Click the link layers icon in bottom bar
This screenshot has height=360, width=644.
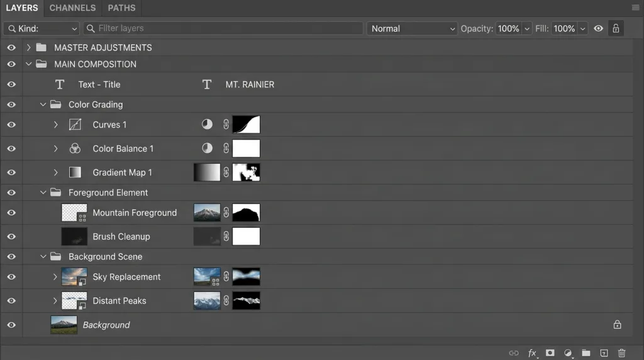[514, 353]
